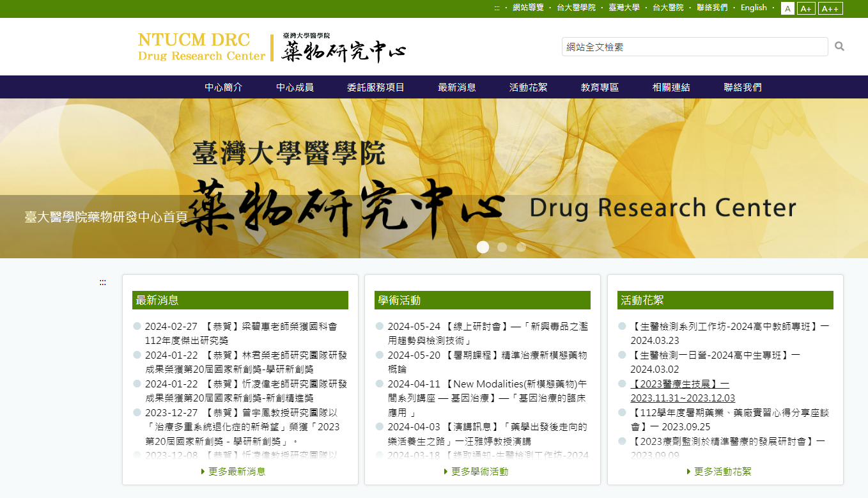Open 生醫檢測系列工作坊-2024高中教師專班 item
The height and width of the screenshot is (498, 868).
click(x=730, y=333)
